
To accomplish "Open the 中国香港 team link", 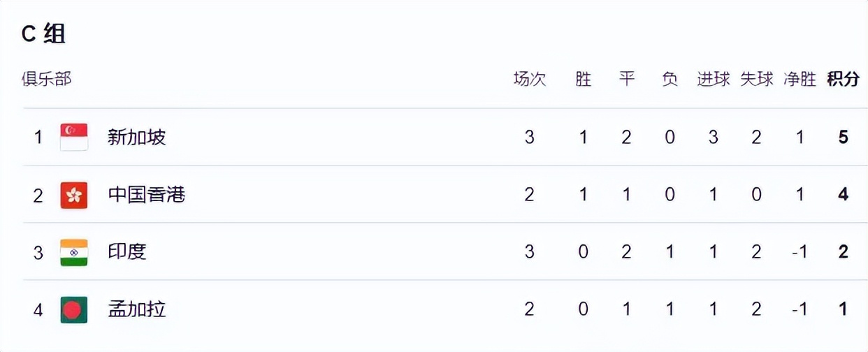I will [147, 194].
